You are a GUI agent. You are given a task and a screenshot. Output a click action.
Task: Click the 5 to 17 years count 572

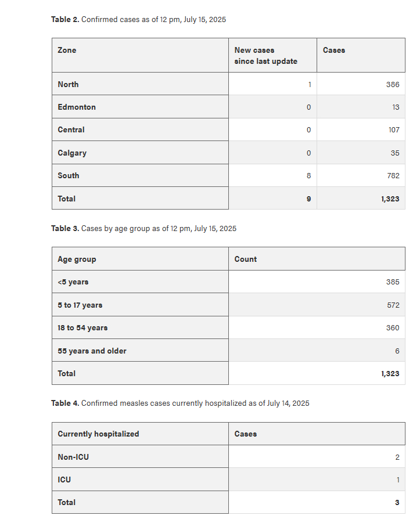coord(393,305)
